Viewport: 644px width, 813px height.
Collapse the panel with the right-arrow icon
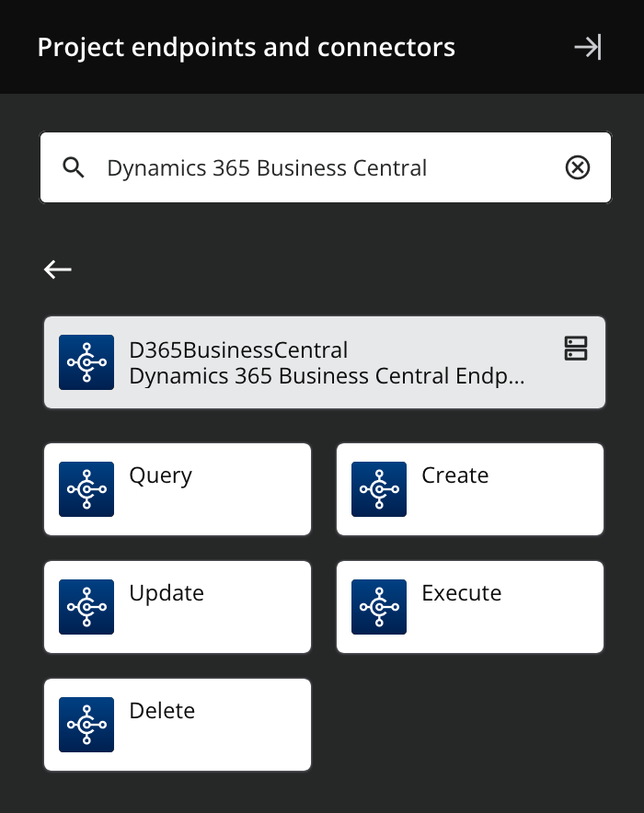(589, 47)
